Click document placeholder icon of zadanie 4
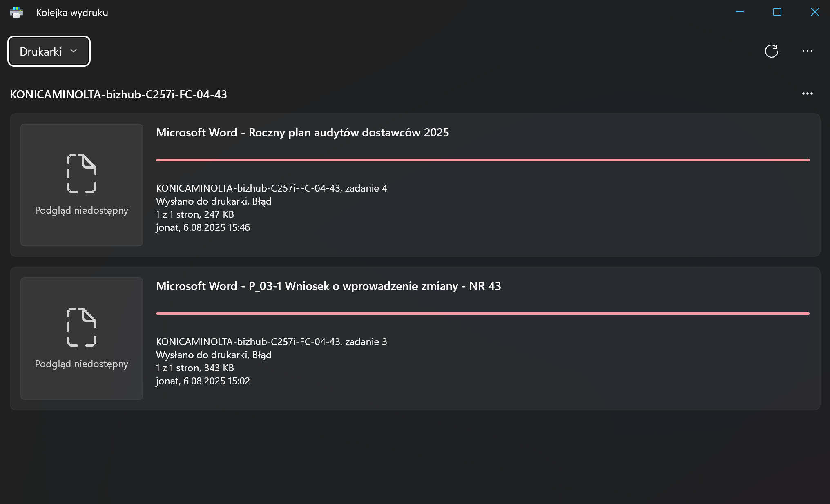 click(x=82, y=174)
